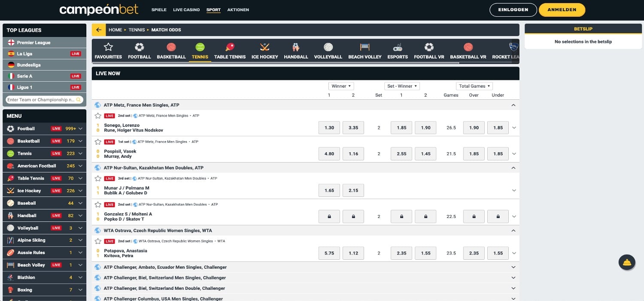Click the locked winner 1 odds for Gonzalez/Molteni
This screenshot has height=301, width=644.
[x=329, y=217]
